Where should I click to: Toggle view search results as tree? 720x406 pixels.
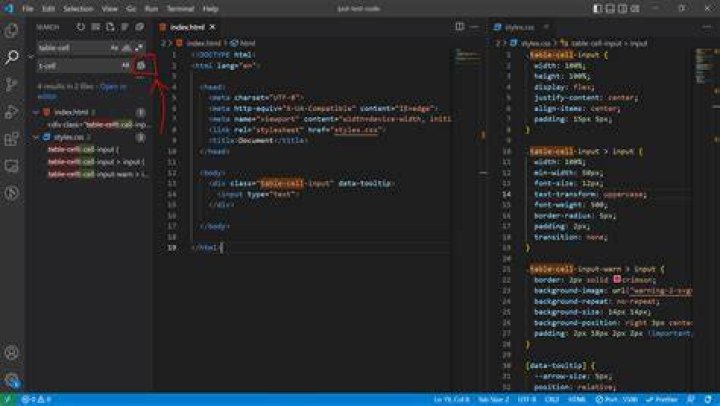tap(125, 27)
